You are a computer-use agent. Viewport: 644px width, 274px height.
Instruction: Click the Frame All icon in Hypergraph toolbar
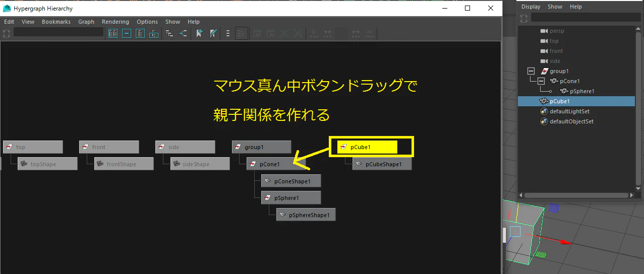click(x=113, y=33)
